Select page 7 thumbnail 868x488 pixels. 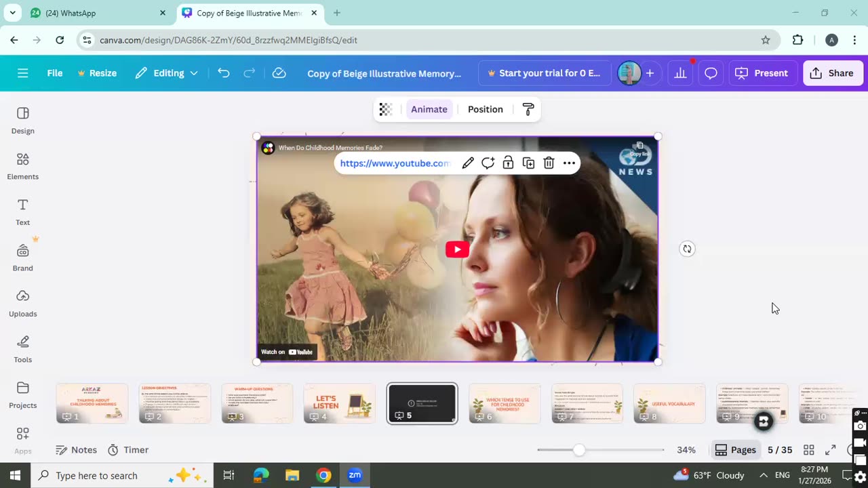[x=587, y=403]
